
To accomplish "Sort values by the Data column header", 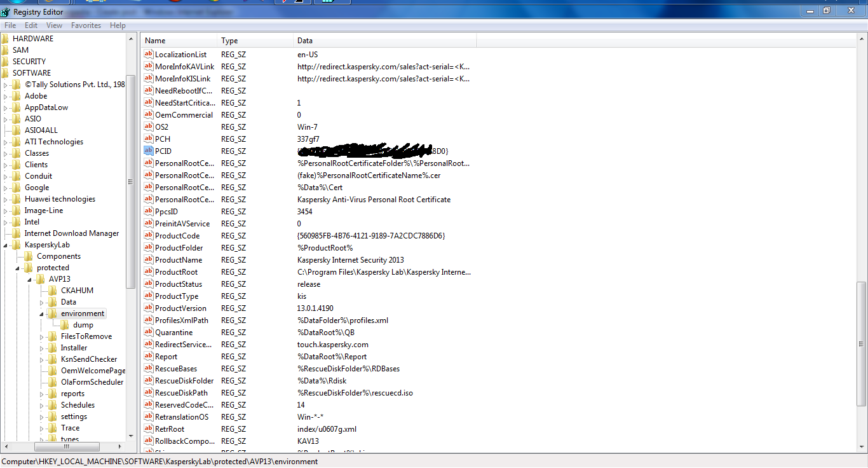I will [x=385, y=40].
